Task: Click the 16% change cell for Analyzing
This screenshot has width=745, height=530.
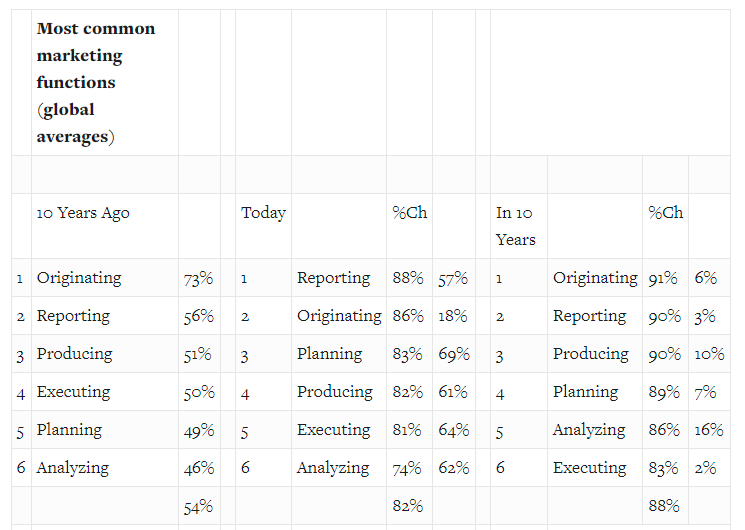Action: (x=707, y=431)
